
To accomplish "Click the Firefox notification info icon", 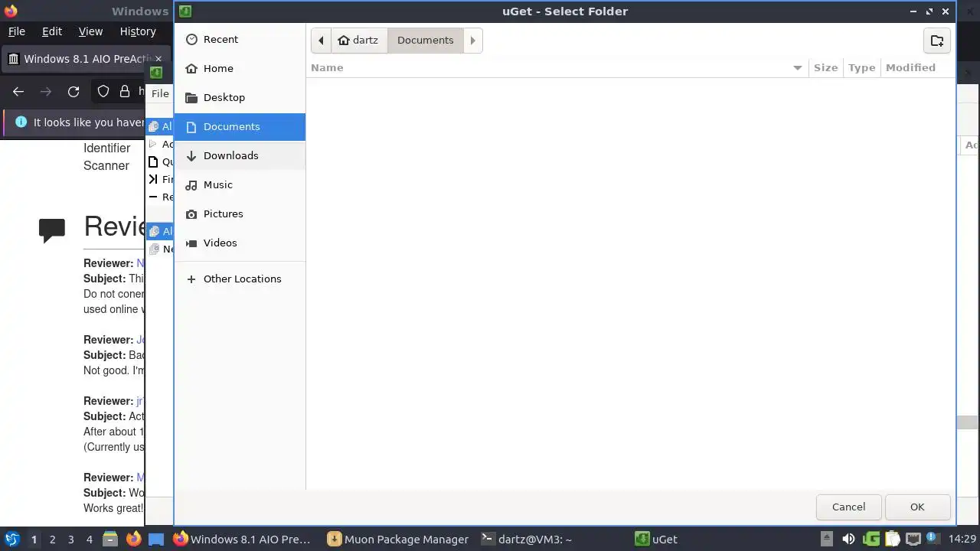I will coord(21,122).
